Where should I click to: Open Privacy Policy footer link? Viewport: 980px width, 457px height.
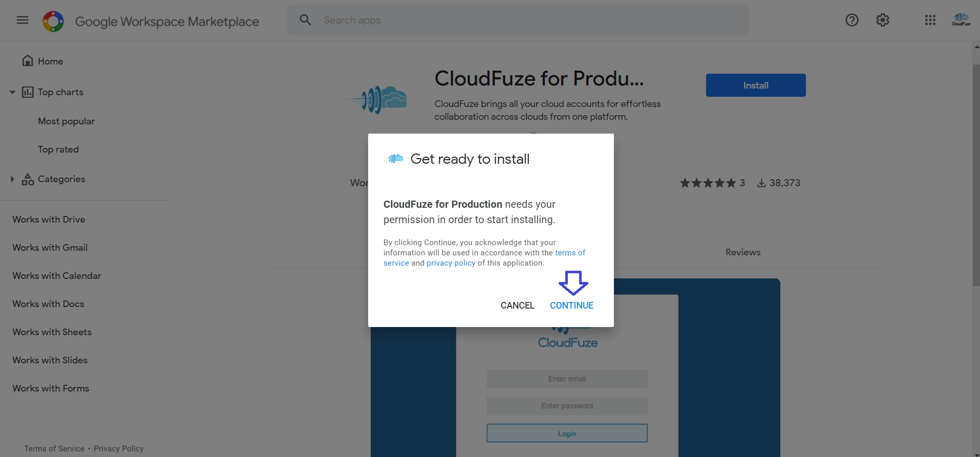pyautogui.click(x=119, y=449)
